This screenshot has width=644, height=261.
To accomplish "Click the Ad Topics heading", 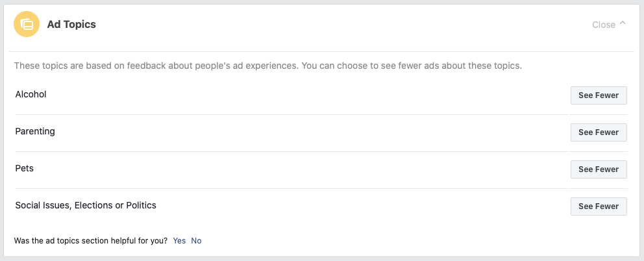I will 71,25.
